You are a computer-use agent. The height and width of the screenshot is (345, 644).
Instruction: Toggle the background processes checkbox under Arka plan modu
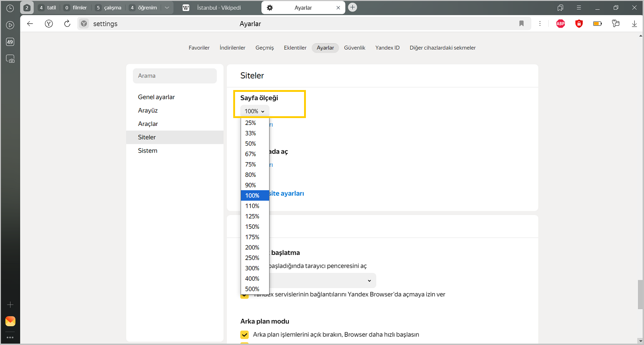click(245, 334)
